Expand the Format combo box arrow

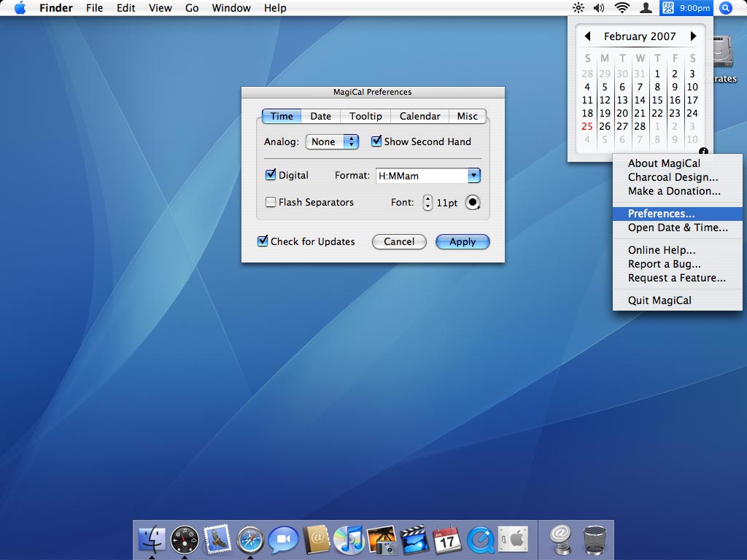pyautogui.click(x=474, y=176)
